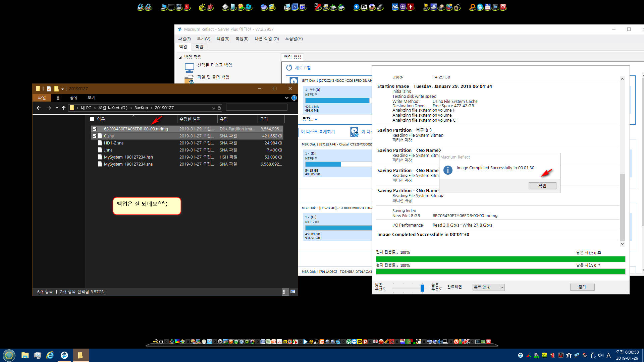Click the 파일 및 폴더 백업 task link
This screenshot has height=362, width=644.
[213, 77]
